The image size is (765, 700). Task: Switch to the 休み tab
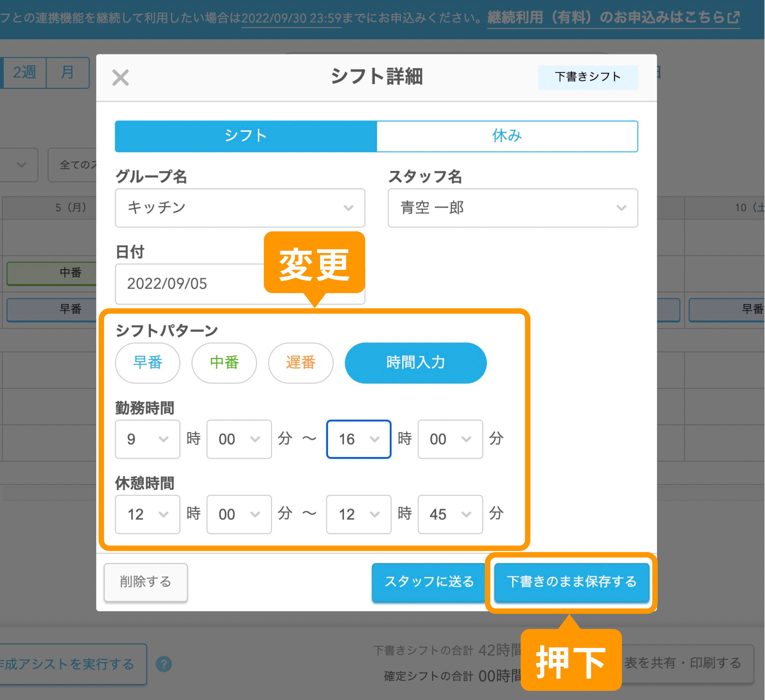click(507, 136)
